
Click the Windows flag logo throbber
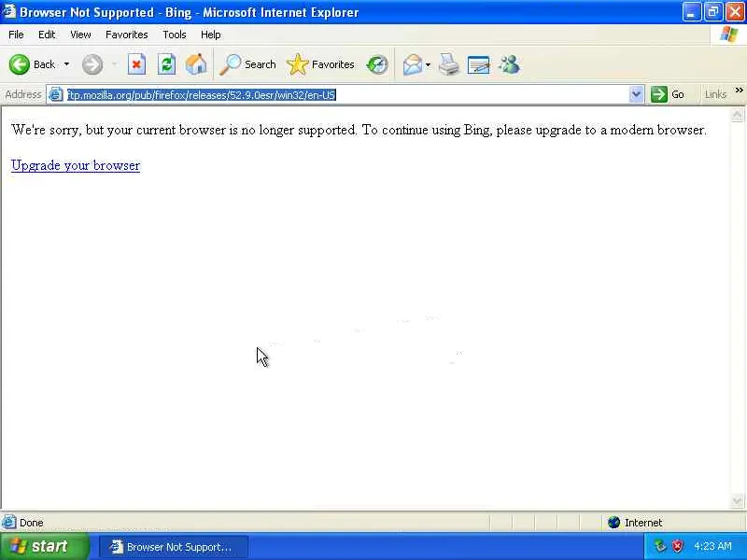(729, 35)
